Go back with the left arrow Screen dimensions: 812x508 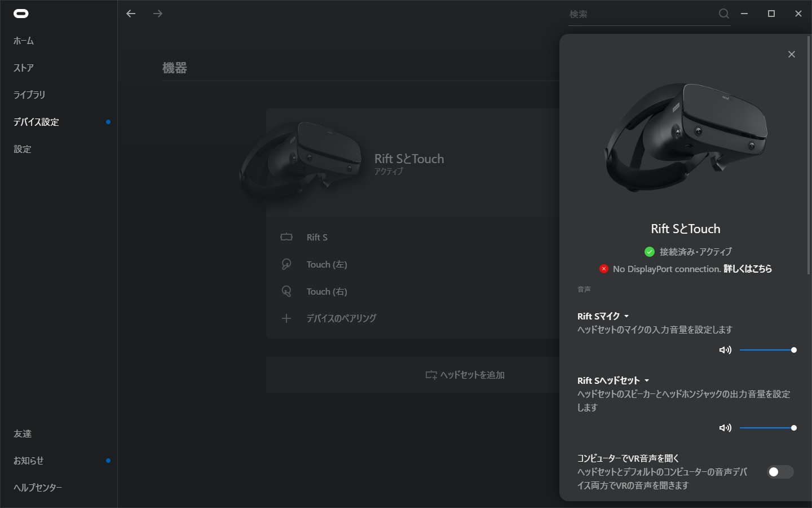pyautogui.click(x=131, y=14)
